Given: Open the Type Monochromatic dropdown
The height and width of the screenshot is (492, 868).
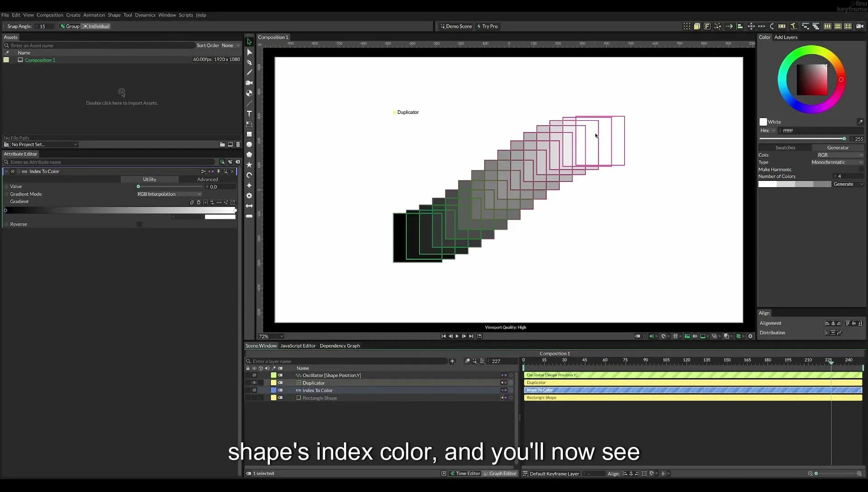Looking at the screenshot, I should click(837, 162).
